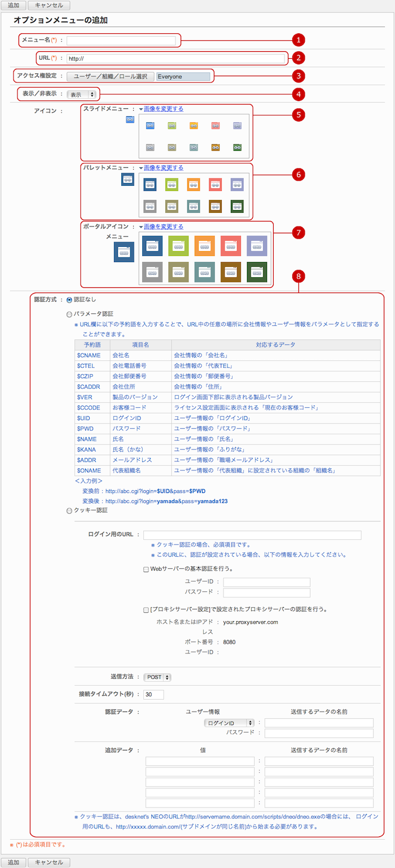Viewport: 395px width, 868px height.
Task: Select the purple ポータルアイコン
Action: 257,246
